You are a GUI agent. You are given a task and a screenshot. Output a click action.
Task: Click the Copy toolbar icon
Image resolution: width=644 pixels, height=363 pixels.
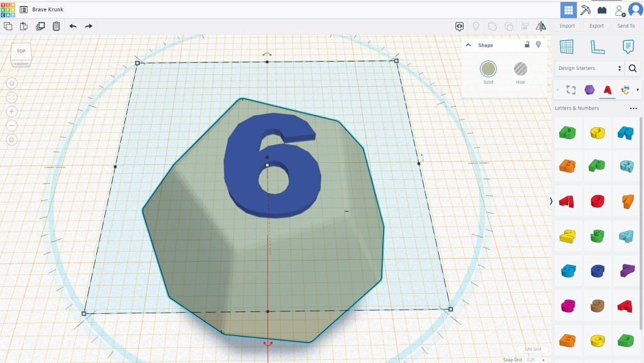tap(8, 26)
